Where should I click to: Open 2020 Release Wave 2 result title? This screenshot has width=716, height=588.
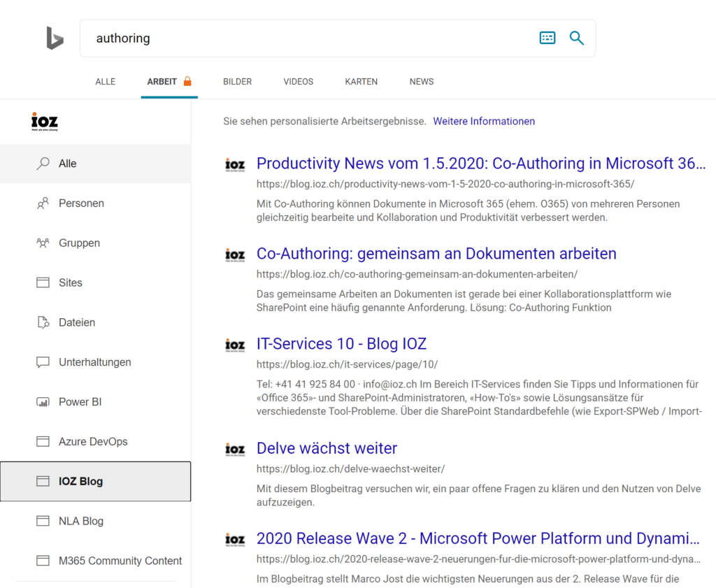click(x=478, y=538)
